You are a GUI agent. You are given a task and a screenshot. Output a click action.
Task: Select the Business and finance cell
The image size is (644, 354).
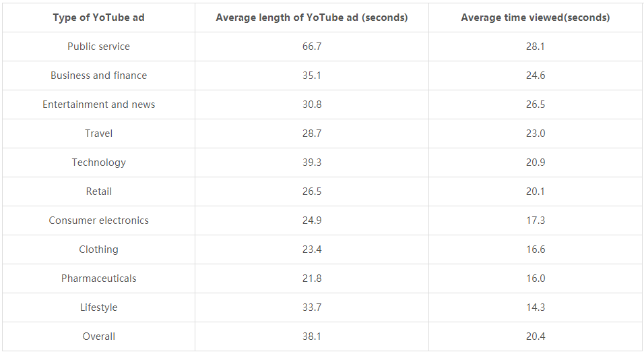(98, 76)
